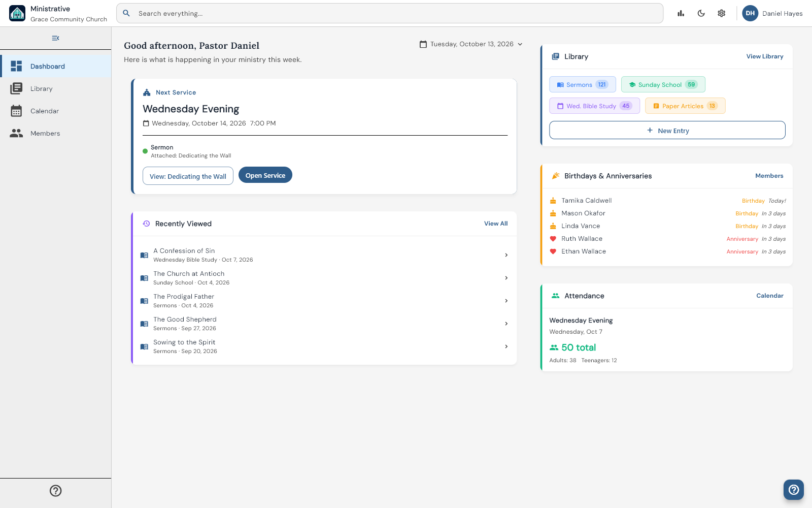Click the Members sidebar icon
This screenshot has width=812, height=508.
pos(16,133)
